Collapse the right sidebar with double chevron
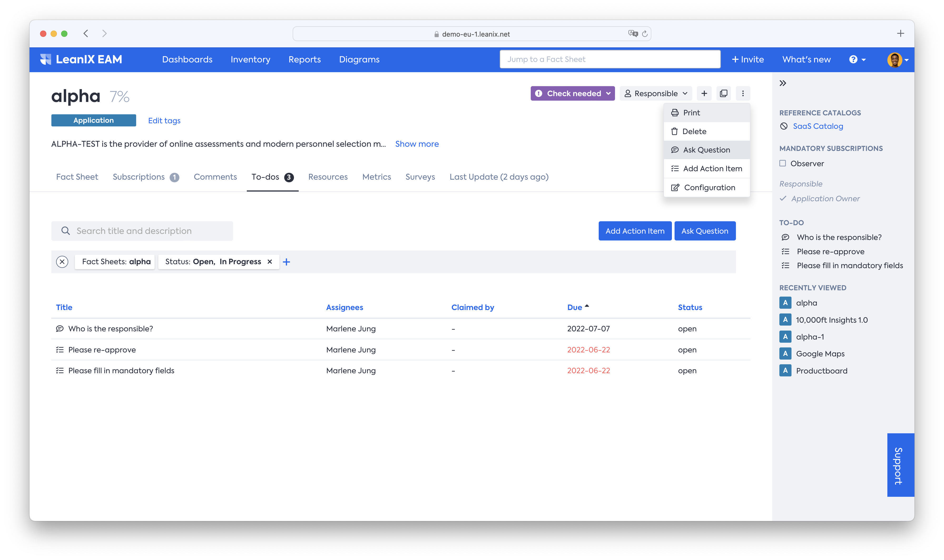This screenshot has width=944, height=560. [x=783, y=83]
